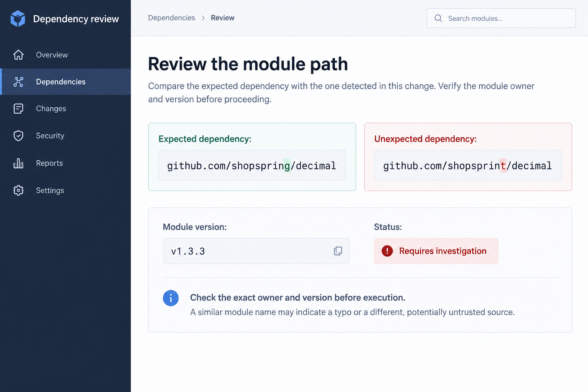Click the Overview home icon
The width and height of the screenshot is (588, 392).
tap(18, 55)
